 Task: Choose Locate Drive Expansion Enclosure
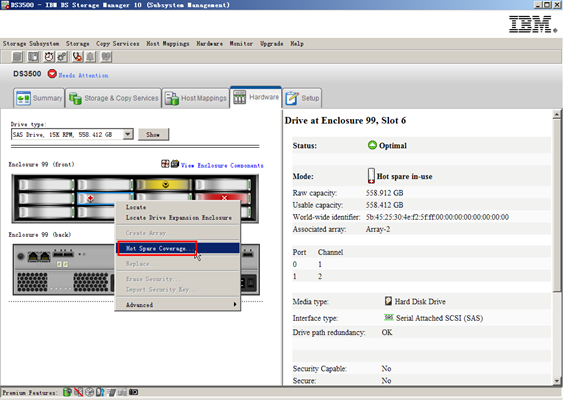(178, 218)
